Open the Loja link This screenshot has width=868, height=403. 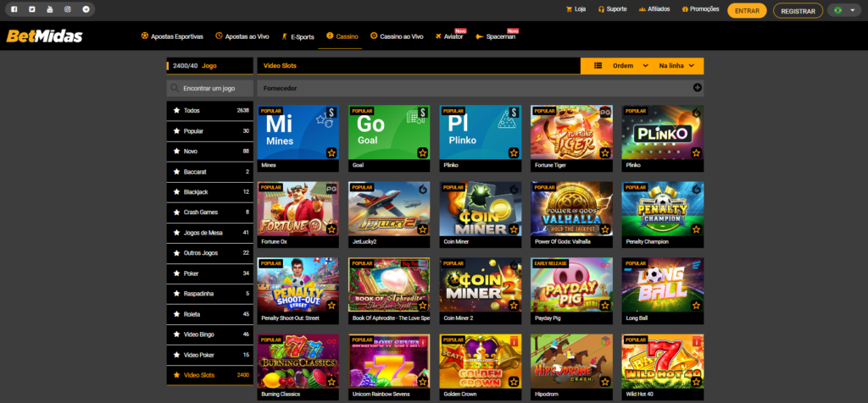[576, 9]
